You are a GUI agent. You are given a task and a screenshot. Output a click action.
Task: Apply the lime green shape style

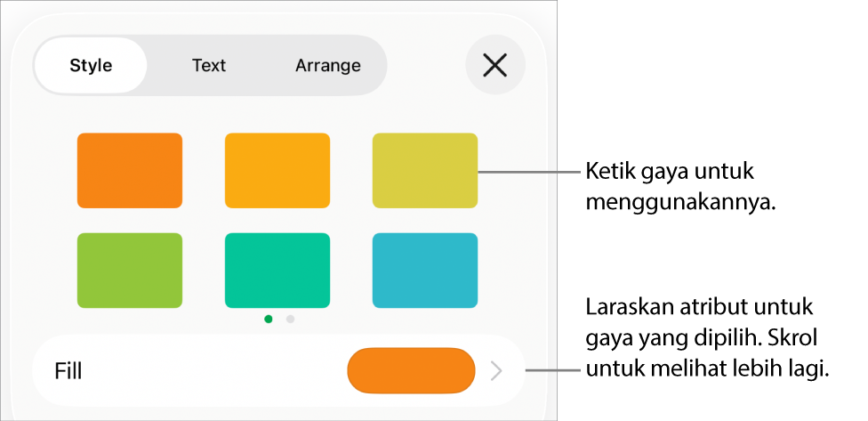pyautogui.click(x=130, y=270)
